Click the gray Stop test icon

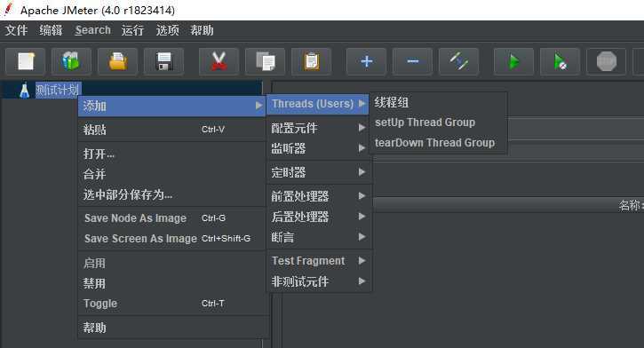pyautogui.click(x=606, y=61)
